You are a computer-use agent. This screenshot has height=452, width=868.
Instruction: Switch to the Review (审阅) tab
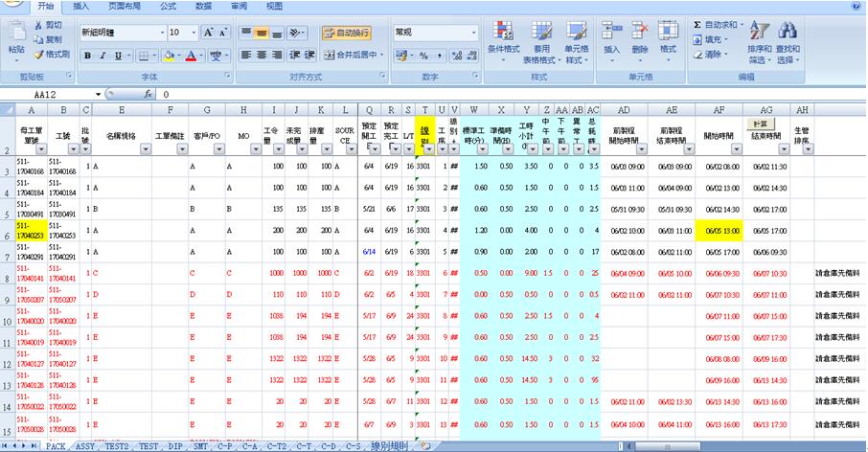tap(239, 6)
